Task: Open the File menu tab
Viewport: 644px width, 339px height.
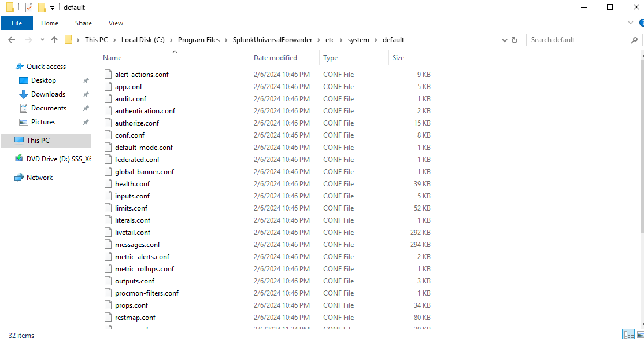Action: coord(17,23)
